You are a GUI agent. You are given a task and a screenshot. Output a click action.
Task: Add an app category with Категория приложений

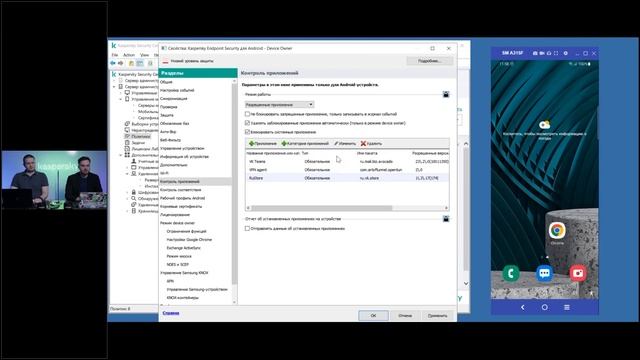click(x=305, y=144)
